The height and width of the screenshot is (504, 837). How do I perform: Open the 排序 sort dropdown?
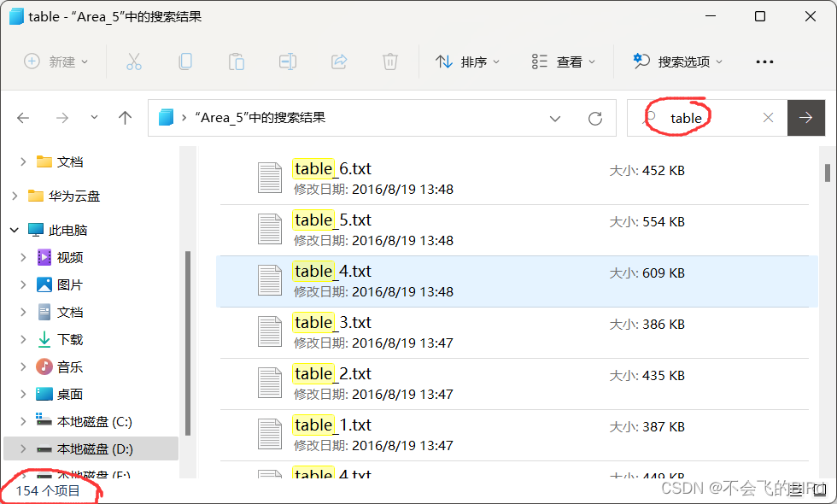tap(468, 62)
